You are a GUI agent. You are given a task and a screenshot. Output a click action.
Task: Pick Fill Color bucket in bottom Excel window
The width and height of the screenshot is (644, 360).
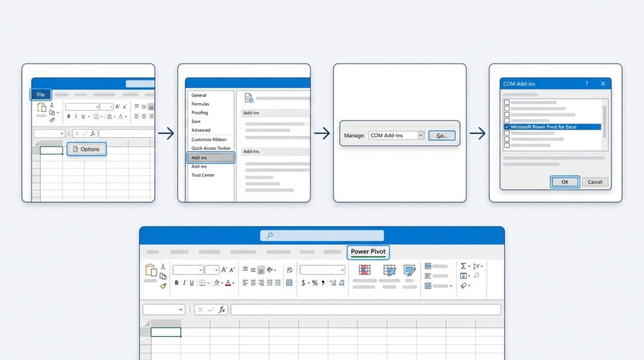pyautogui.click(x=217, y=283)
